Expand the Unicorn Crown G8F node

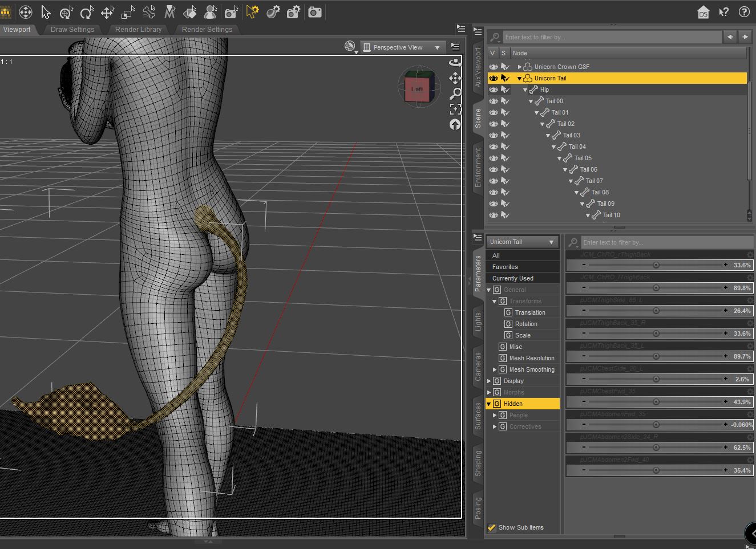click(519, 67)
